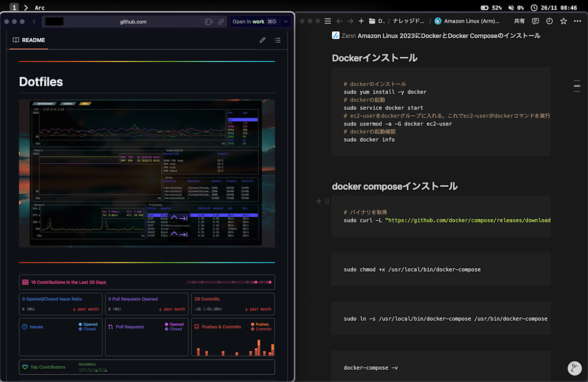The width and height of the screenshot is (588, 382).
Task: Open the comments panel icon in Notion
Action: point(535,21)
